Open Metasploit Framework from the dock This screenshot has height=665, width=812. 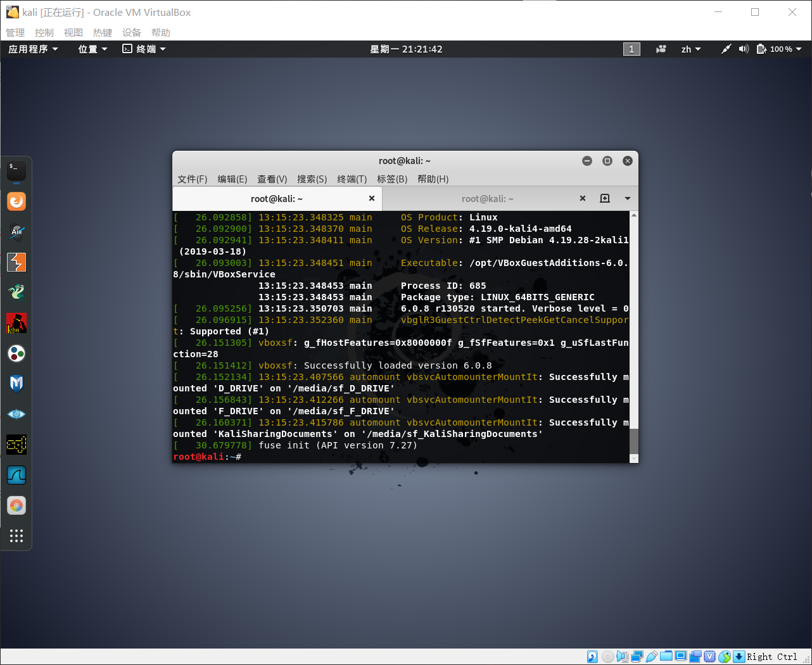coord(15,384)
